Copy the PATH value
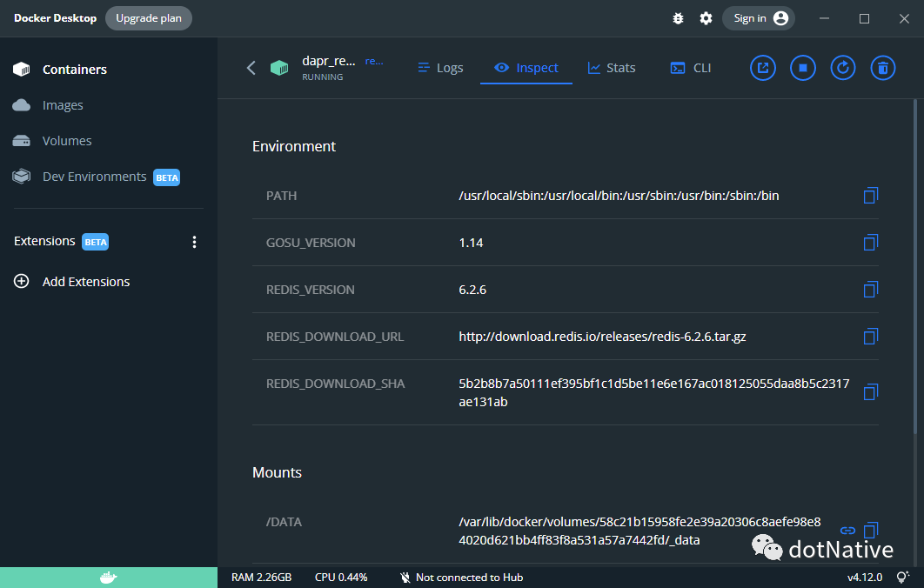 point(870,195)
